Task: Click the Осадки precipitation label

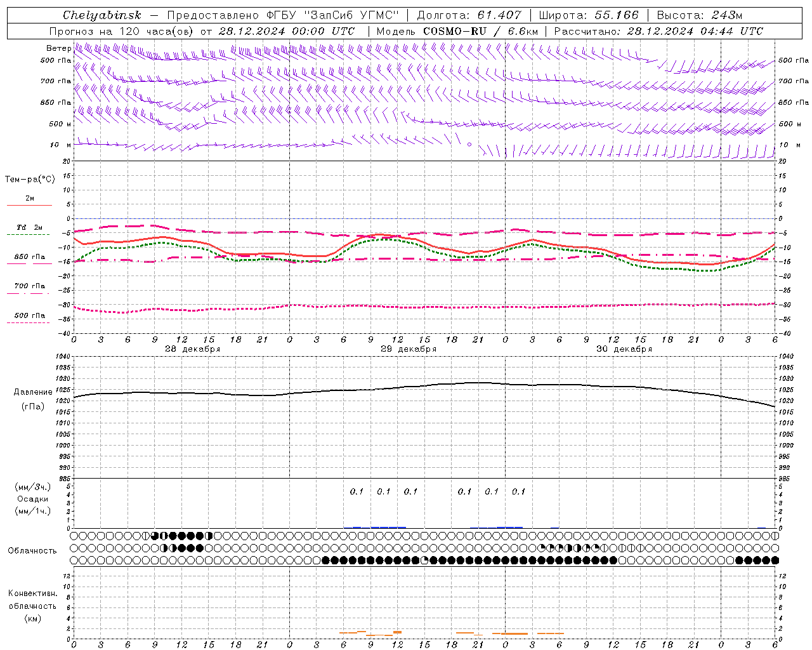Action: [x=33, y=499]
